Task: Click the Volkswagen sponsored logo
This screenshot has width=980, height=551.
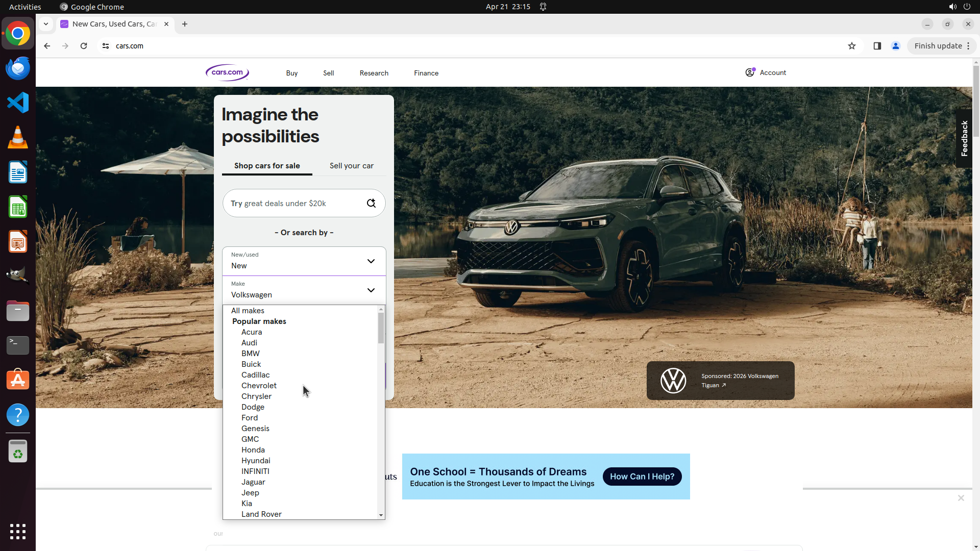Action: pyautogui.click(x=673, y=381)
